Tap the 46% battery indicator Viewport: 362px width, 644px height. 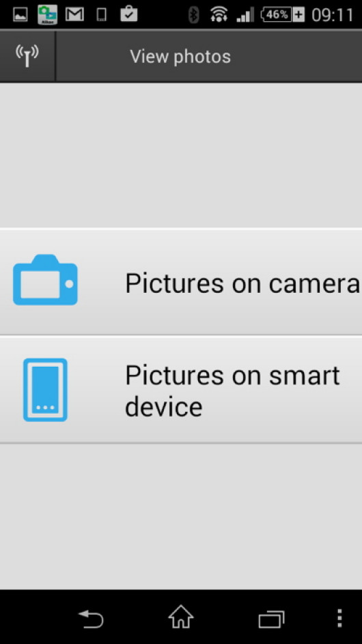283,15
